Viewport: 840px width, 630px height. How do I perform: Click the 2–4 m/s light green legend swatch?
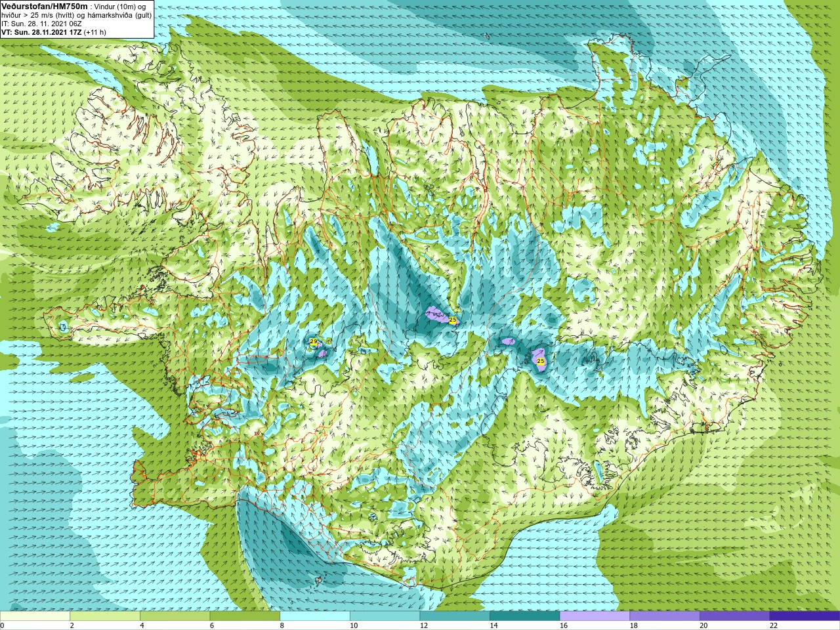[x=105, y=616]
